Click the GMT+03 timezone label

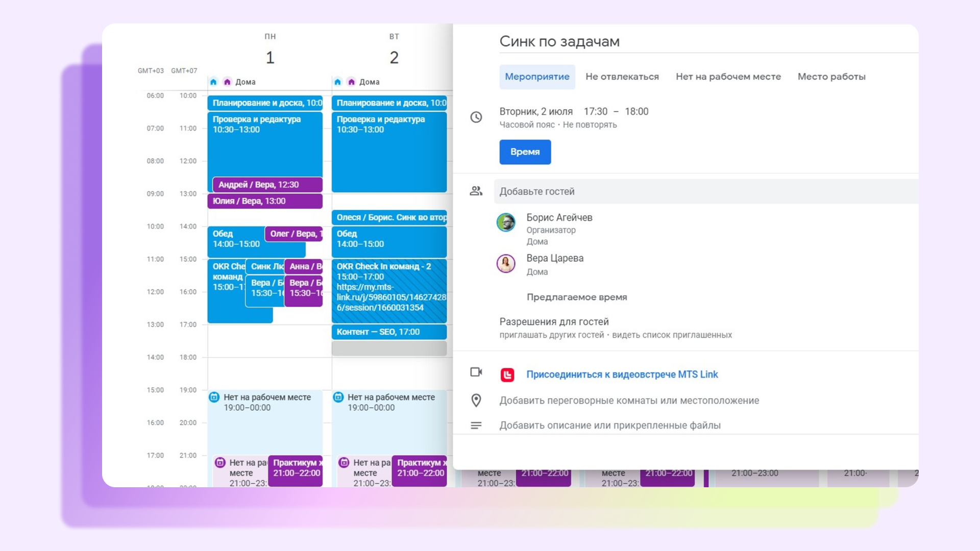(151, 71)
